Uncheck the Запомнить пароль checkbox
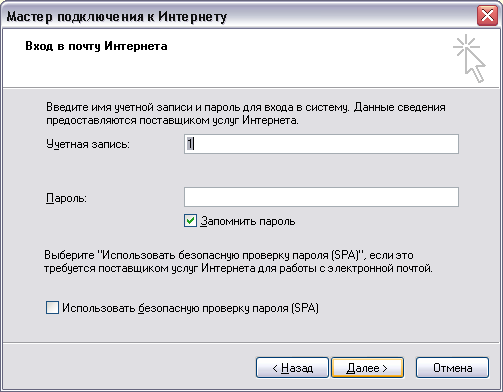 click(190, 221)
